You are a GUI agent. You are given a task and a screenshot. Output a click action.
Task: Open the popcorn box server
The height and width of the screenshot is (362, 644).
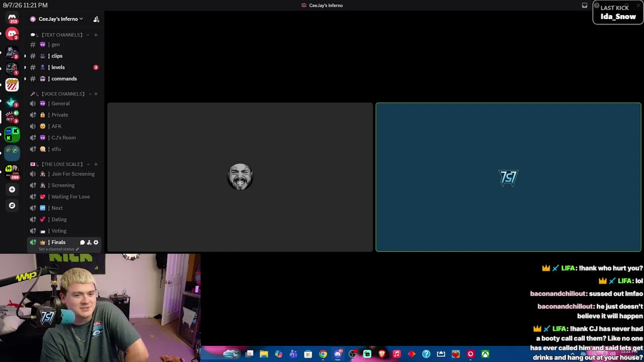(x=12, y=85)
